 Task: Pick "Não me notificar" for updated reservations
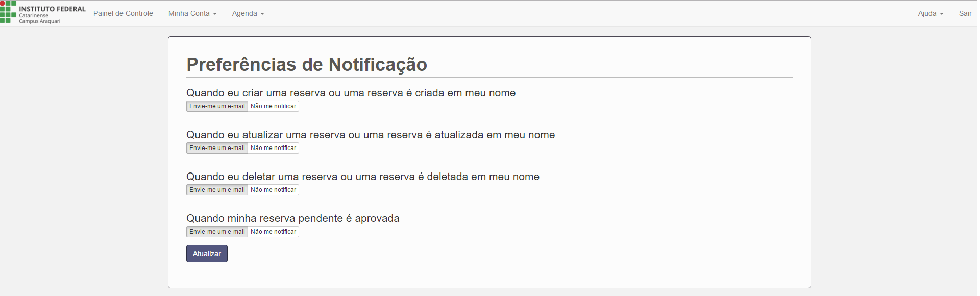tap(273, 148)
